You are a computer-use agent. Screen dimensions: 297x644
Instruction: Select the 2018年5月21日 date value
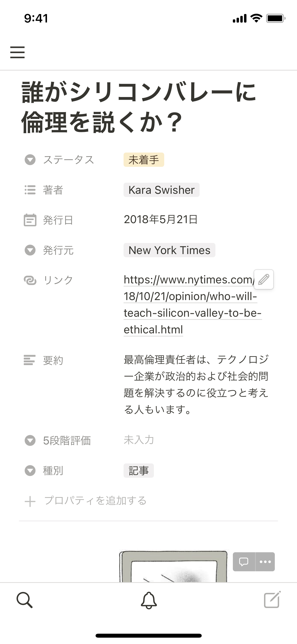pyautogui.click(x=161, y=219)
